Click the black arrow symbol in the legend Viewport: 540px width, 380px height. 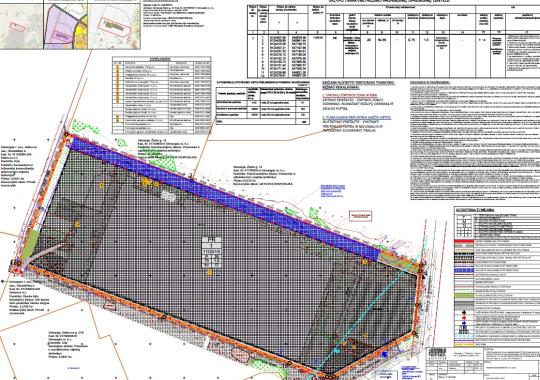tap(464, 313)
